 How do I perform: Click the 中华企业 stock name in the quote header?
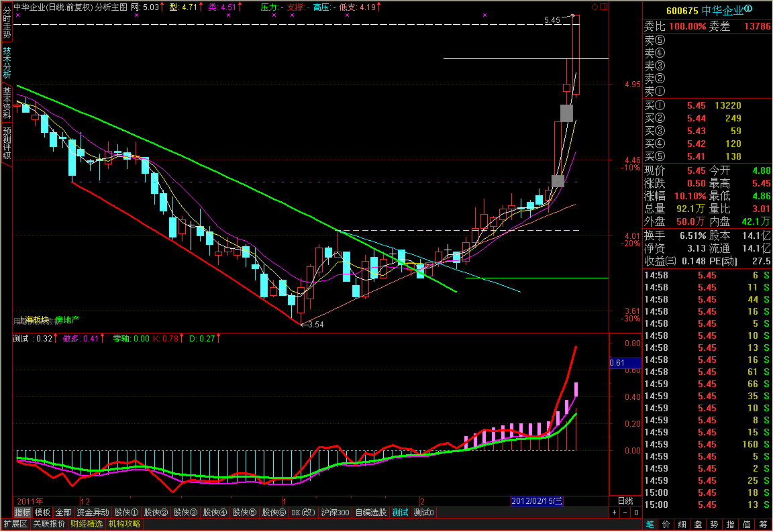coord(722,10)
